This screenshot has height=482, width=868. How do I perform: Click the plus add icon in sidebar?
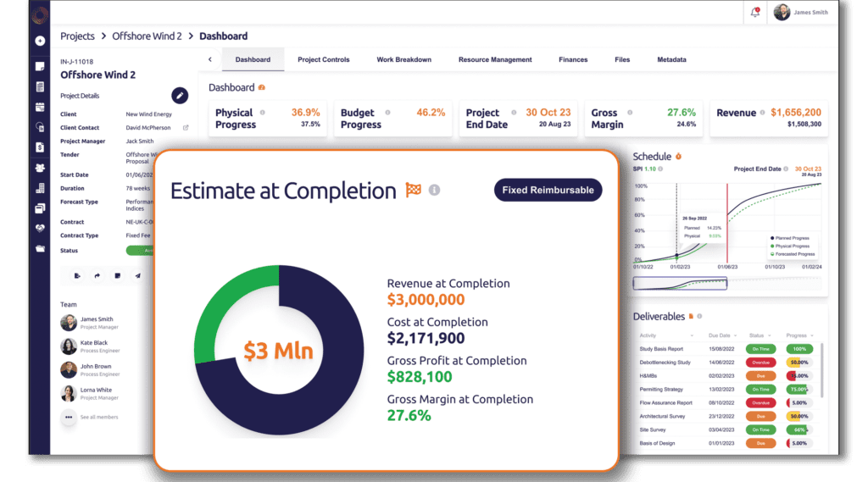[x=40, y=41]
